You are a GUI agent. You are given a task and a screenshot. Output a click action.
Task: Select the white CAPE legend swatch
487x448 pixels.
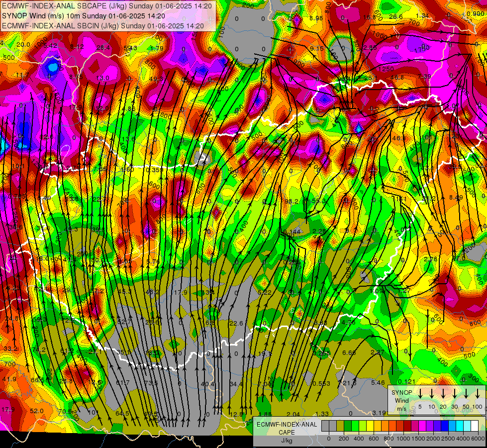pos(475,426)
